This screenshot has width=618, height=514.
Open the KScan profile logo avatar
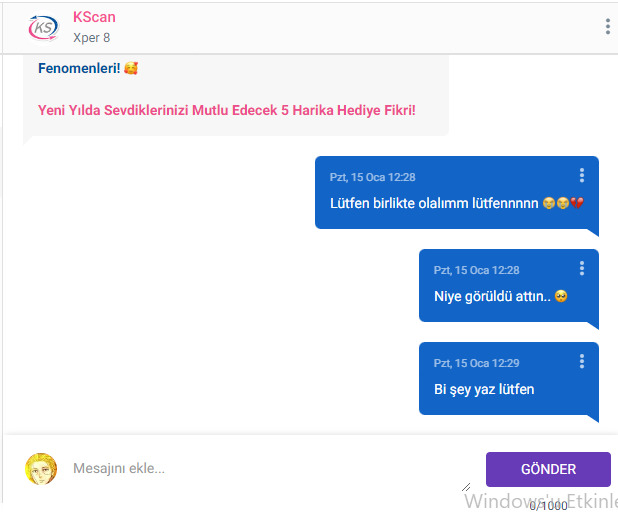43,28
